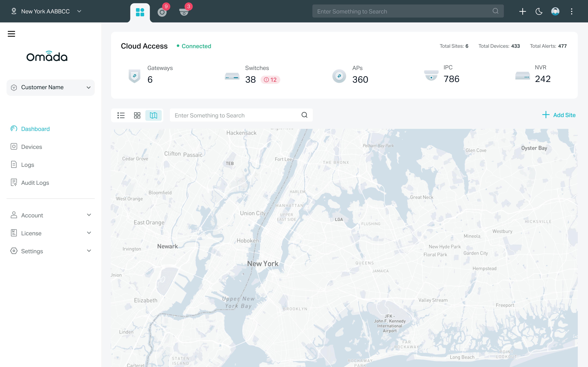Go to Devices page
This screenshot has height=367, width=588.
coord(32,147)
